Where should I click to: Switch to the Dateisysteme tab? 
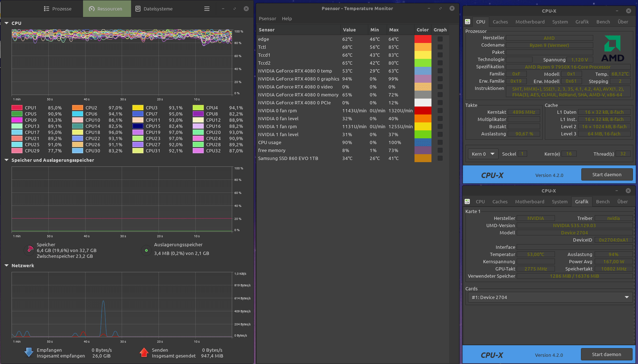tap(154, 9)
